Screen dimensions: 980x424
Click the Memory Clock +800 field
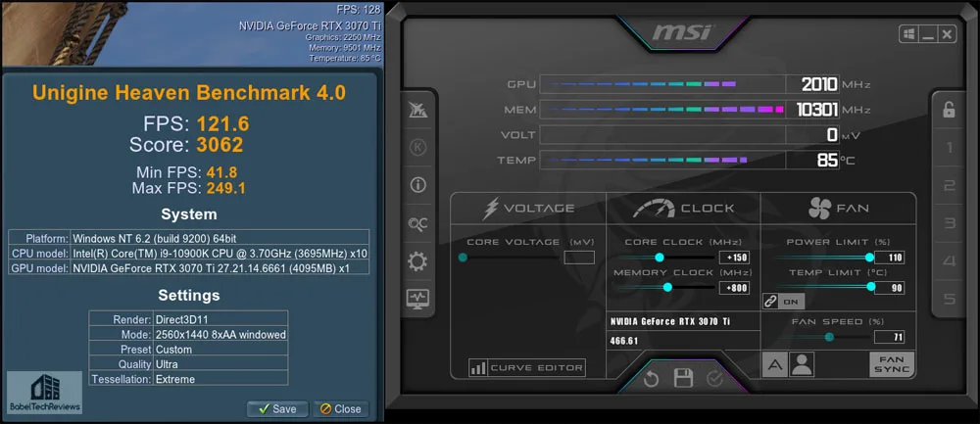coord(734,288)
